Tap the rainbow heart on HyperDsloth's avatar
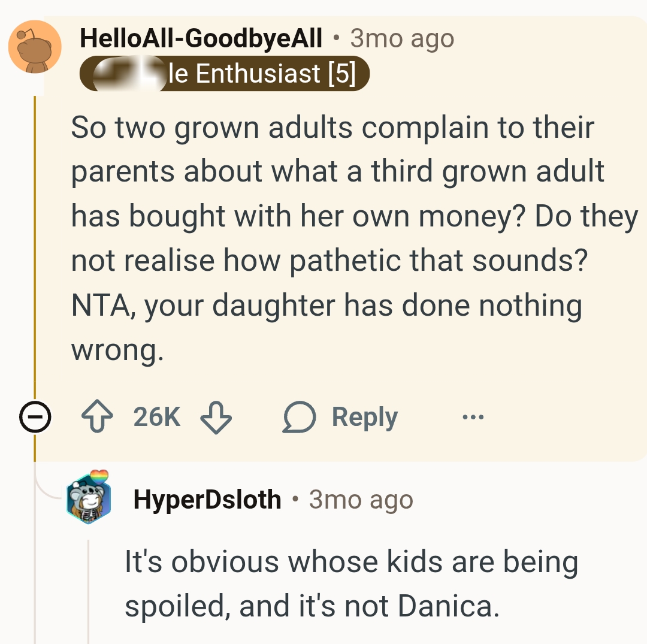Viewport: 647px width, 644px height. [100, 476]
